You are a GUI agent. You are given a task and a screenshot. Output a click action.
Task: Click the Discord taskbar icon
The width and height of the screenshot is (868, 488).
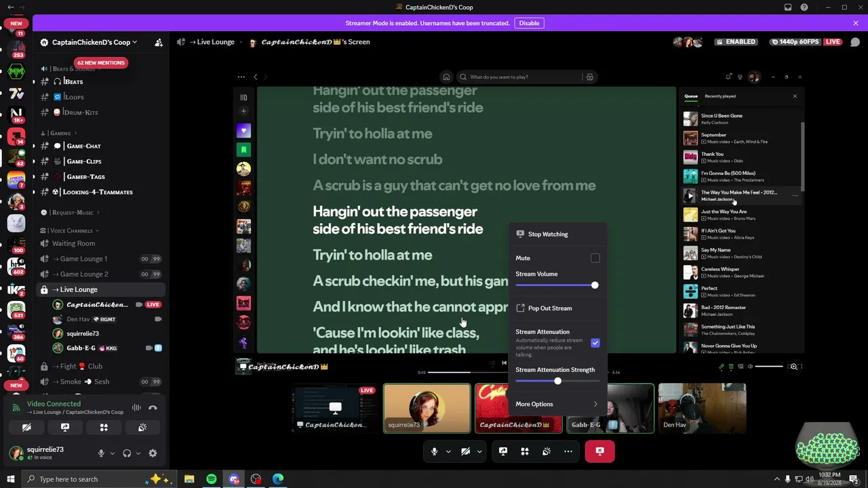click(234, 479)
